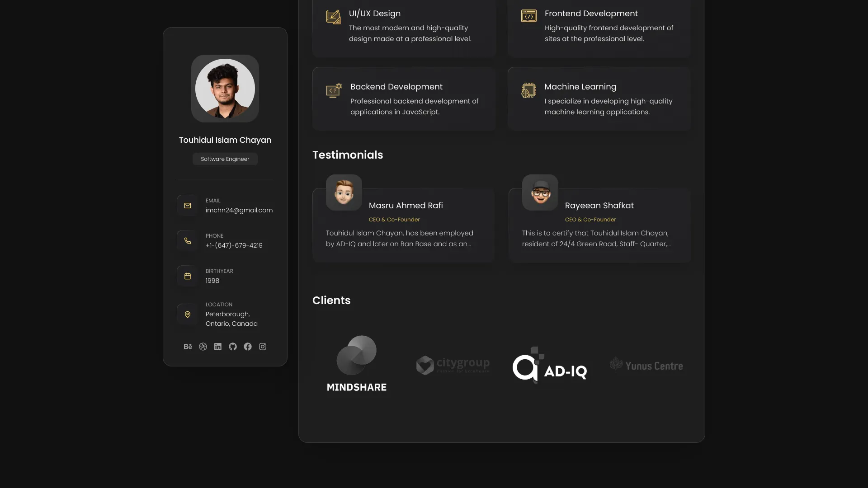This screenshot has width=868, height=488.
Task: Open the LinkedIn social icon
Action: point(218,347)
